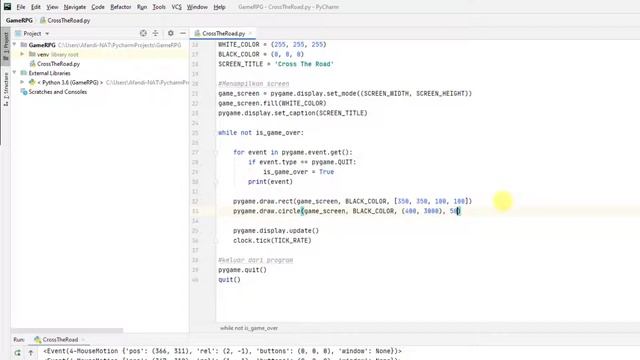Click the rerun icon in Run panel
Viewport: 640px width, 360px height.
coord(17,353)
